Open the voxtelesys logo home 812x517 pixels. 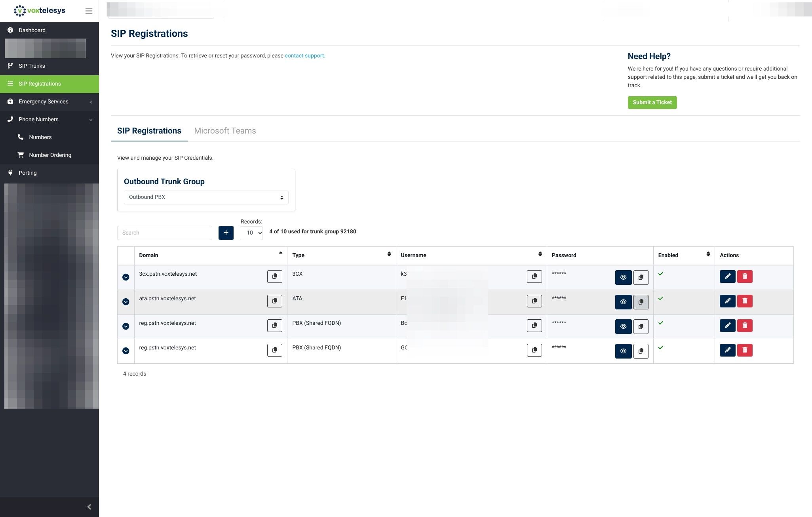pyautogui.click(x=40, y=11)
